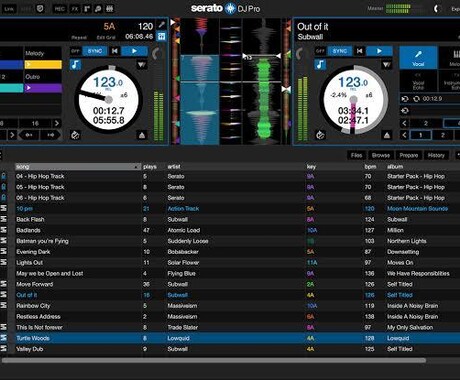Sort library by key column header
460x380 pixels.
point(311,167)
